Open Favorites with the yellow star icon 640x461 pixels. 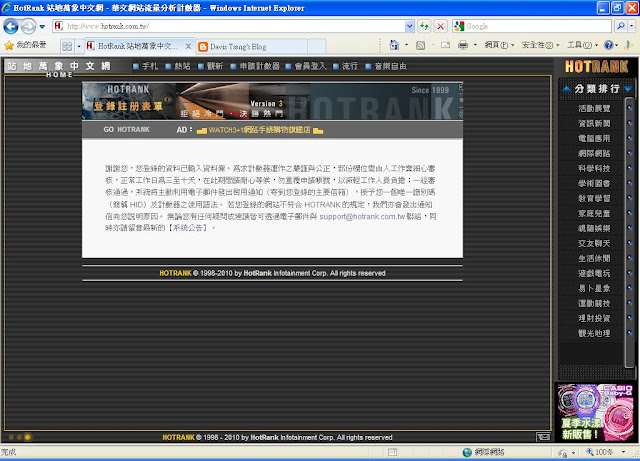click(x=9, y=45)
